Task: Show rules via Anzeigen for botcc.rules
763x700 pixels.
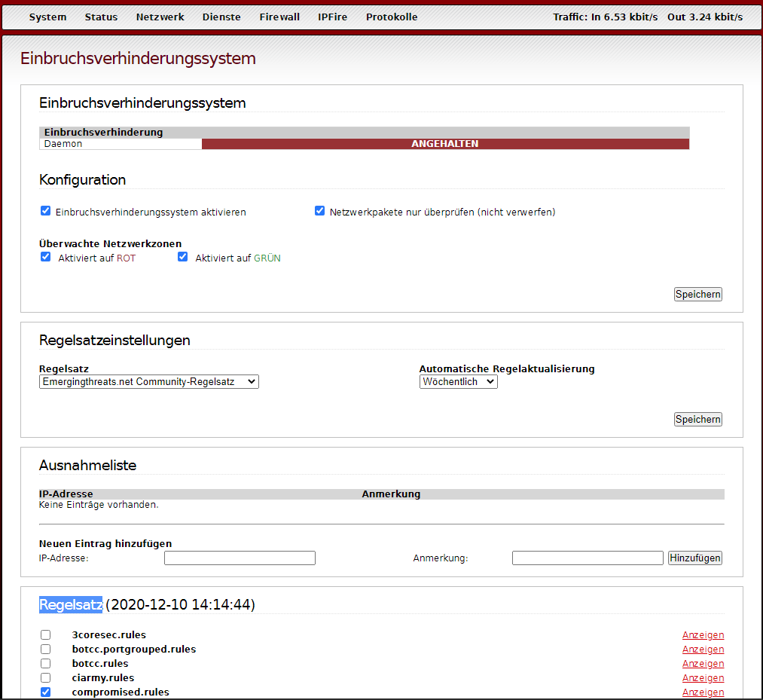Action: click(703, 664)
